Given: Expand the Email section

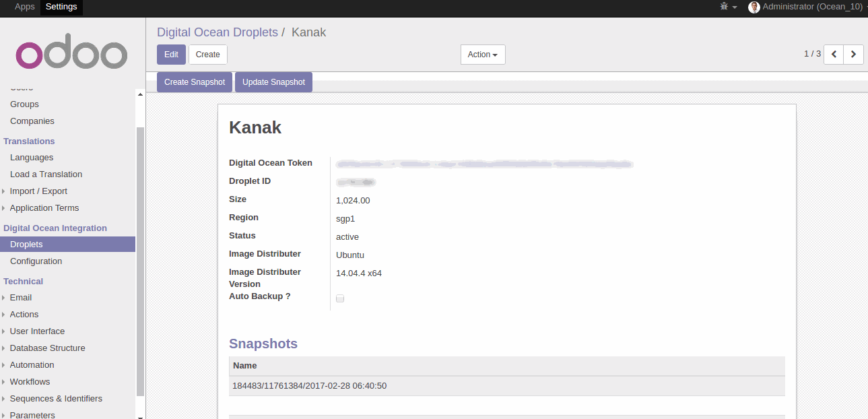Looking at the screenshot, I should point(21,298).
